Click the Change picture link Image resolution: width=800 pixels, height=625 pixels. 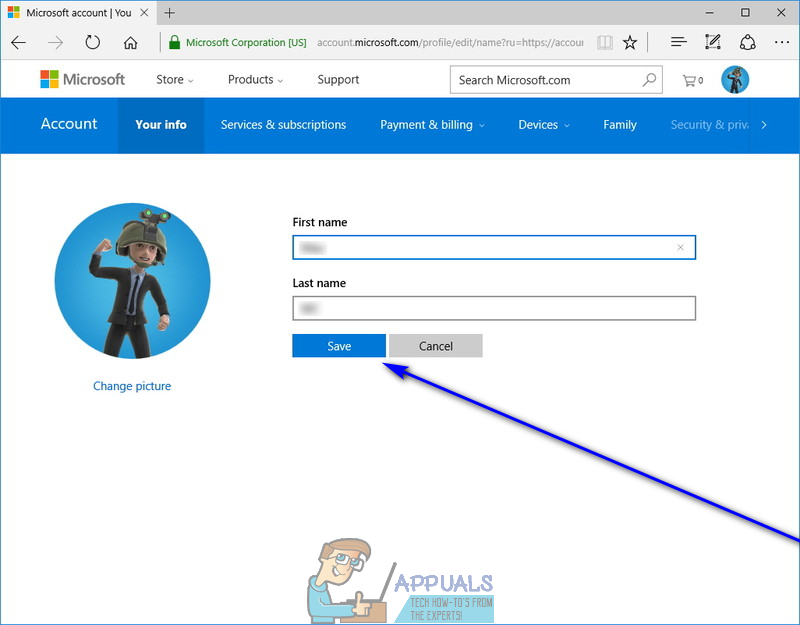pos(132,386)
